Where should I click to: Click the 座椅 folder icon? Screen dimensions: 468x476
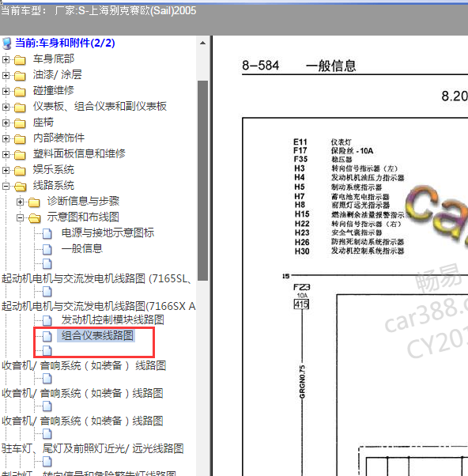20,123
